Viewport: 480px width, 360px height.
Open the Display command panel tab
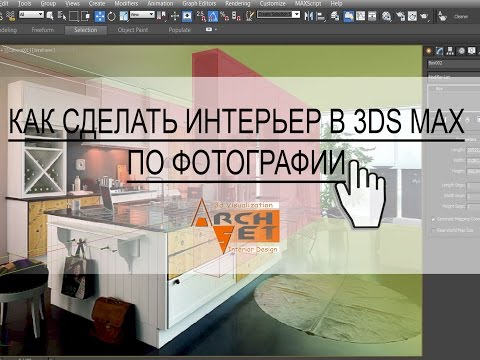[472, 51]
